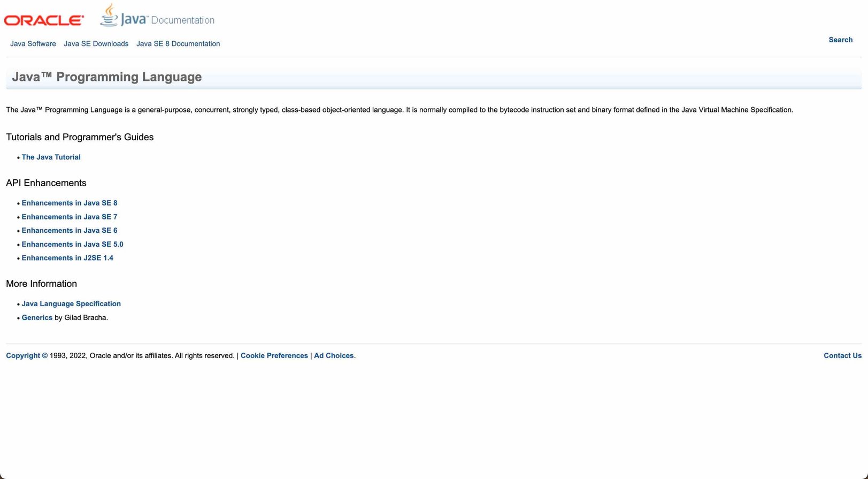Click the Copyright link in footer
The height and width of the screenshot is (479, 868).
(x=27, y=356)
